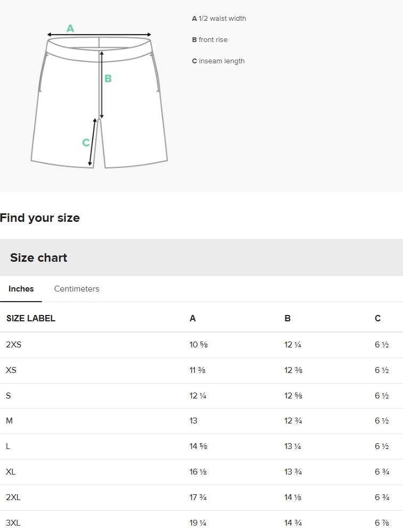Click the green A label on diagram
The width and height of the screenshot is (403, 532).
pos(70,29)
